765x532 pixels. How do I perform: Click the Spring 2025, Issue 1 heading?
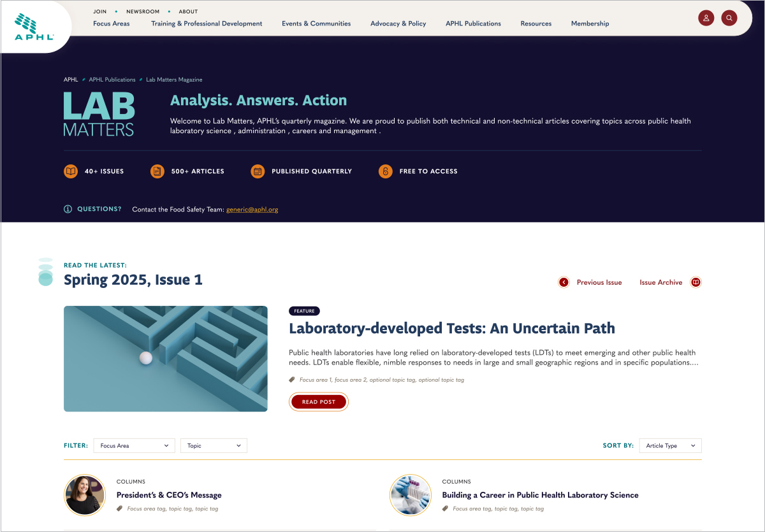[133, 280]
